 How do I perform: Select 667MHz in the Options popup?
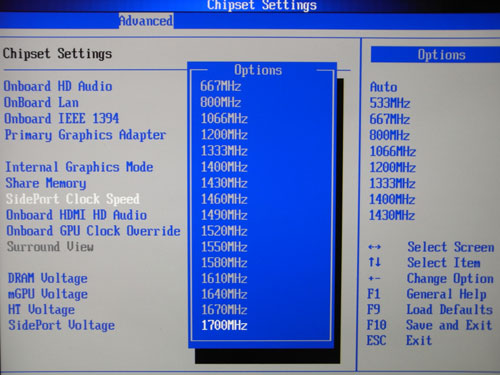[220, 86]
